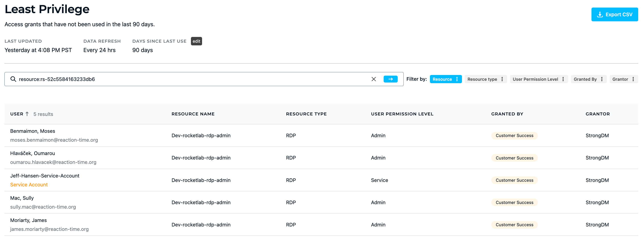Submit search with the blue arrow button
This screenshot has height=250, width=644.
tap(390, 79)
